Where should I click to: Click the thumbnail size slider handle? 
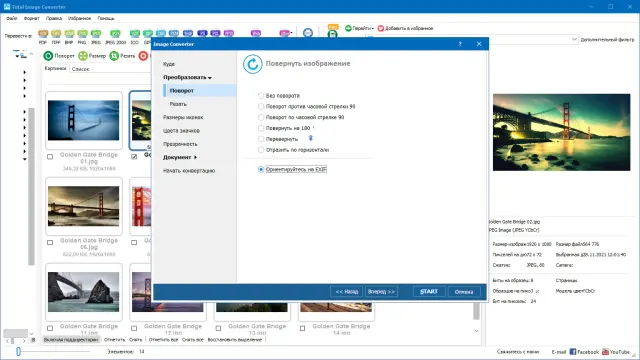[18, 351]
